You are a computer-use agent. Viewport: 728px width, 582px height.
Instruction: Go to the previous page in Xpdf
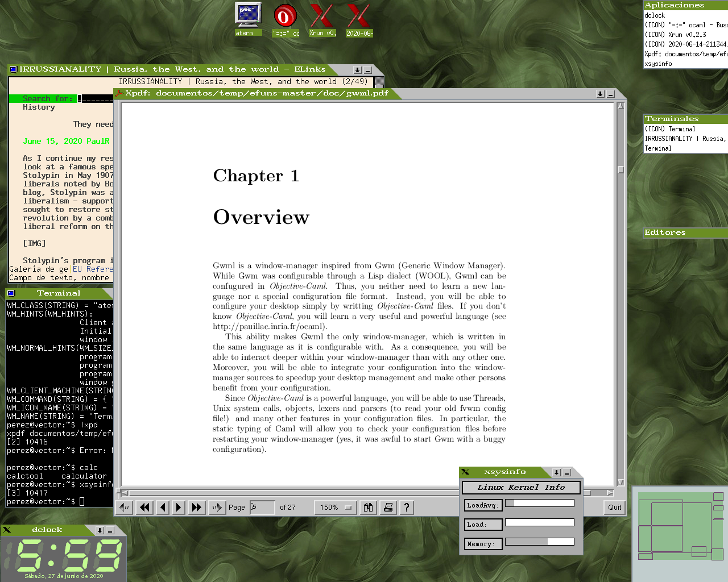click(x=163, y=507)
